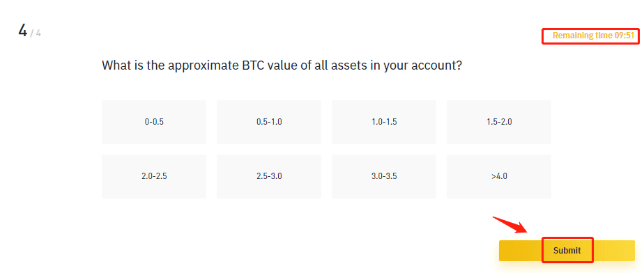Click the Remaining time label text
Viewport: 644px width, 273px height.
click(583, 36)
